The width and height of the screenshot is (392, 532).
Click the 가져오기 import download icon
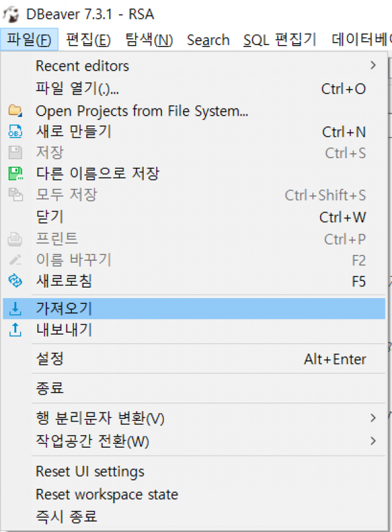tap(15, 308)
